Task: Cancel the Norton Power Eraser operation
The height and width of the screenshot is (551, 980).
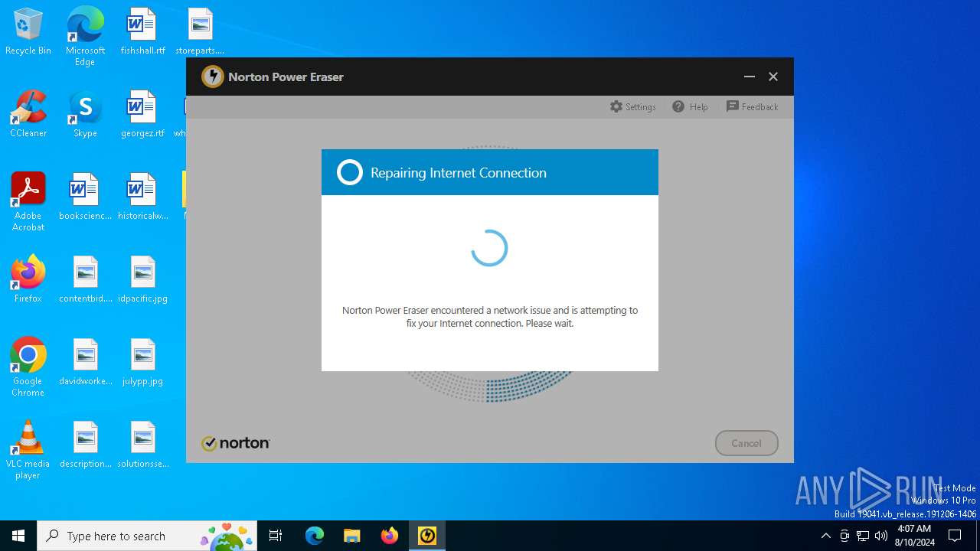Action: pyautogui.click(x=746, y=443)
